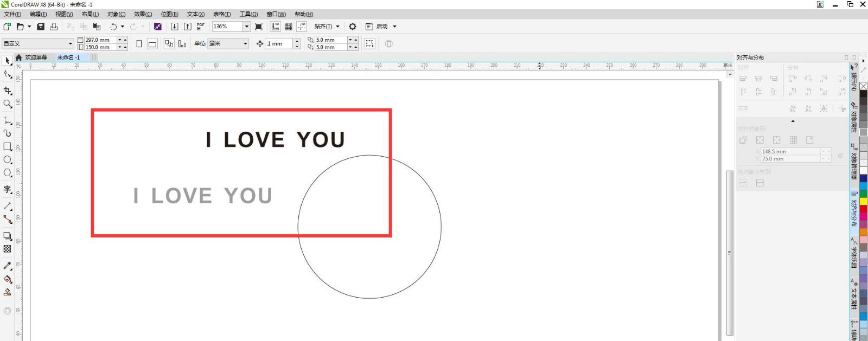This screenshot has width=868, height=341.
Task: Pick the Rectangle tool
Action: point(8,146)
